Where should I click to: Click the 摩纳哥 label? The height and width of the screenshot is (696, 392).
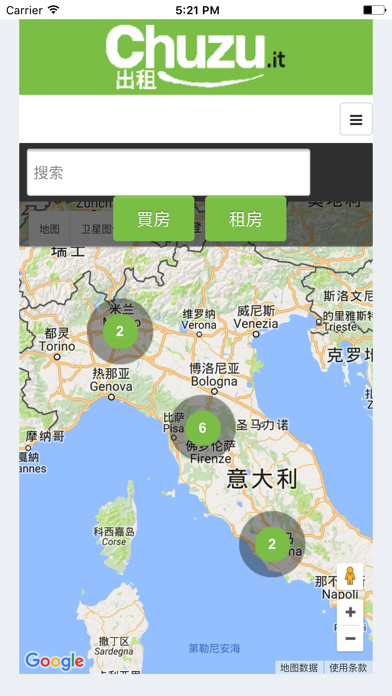pos(45,437)
